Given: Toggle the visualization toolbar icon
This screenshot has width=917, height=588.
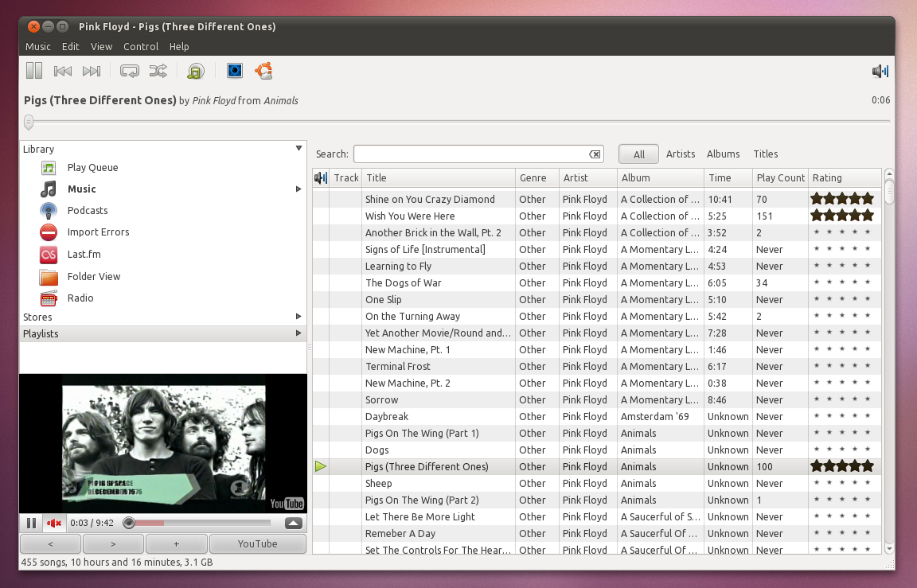Looking at the screenshot, I should tap(235, 71).
